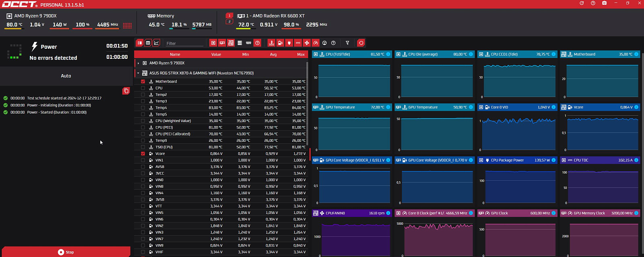Open the help question mark in title bar
The height and width of the screenshot is (257, 644).
[593, 3]
